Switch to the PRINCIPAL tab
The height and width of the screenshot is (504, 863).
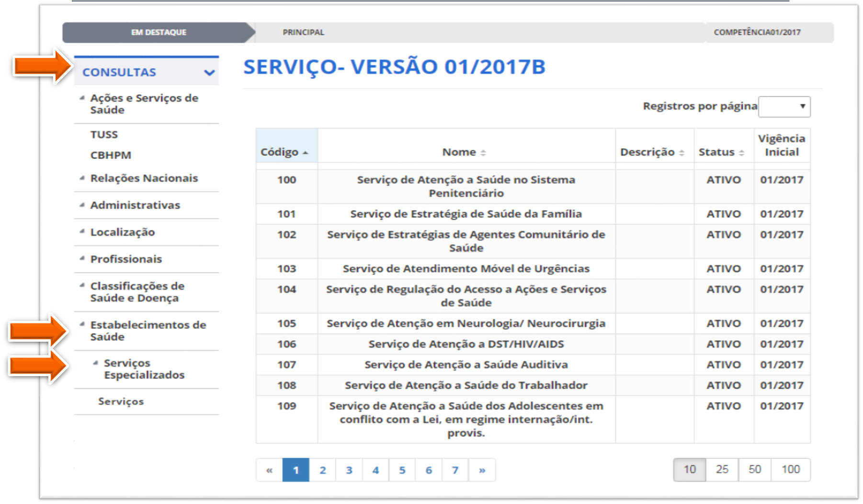(x=303, y=32)
